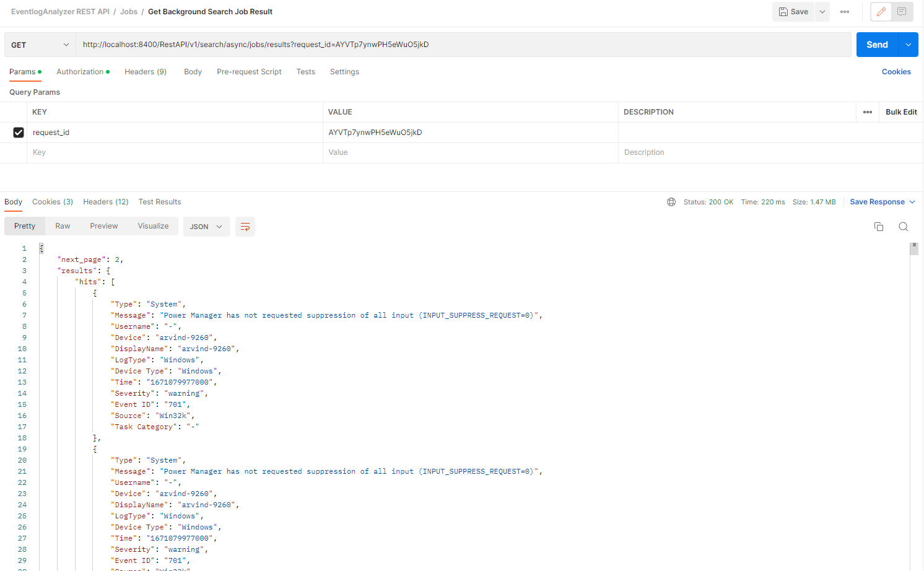Uncheck the request_id query parameter

coord(18,132)
